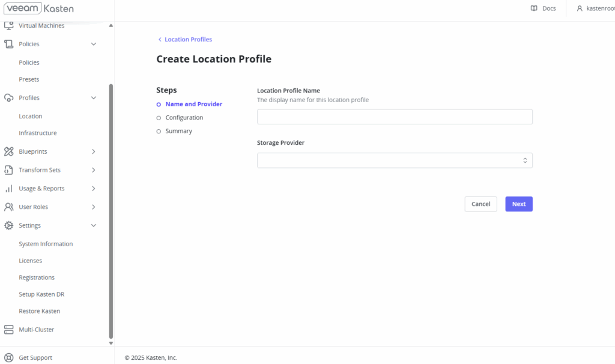This screenshot has width=615, height=364.
Task: Open the Virtual Machines section icon
Action: 9,24
